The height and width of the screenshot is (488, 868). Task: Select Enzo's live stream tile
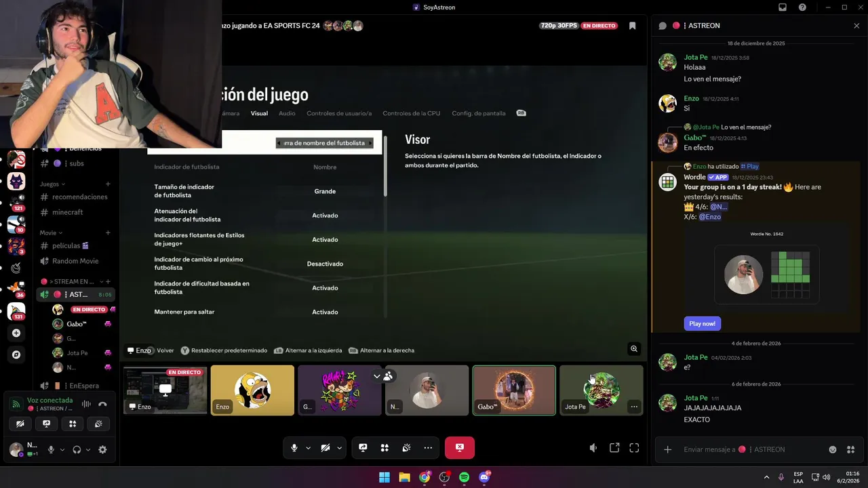tap(165, 390)
